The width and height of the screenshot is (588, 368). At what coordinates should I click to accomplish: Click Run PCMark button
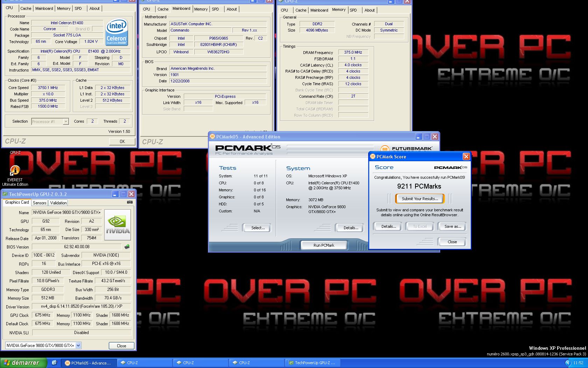[324, 245]
